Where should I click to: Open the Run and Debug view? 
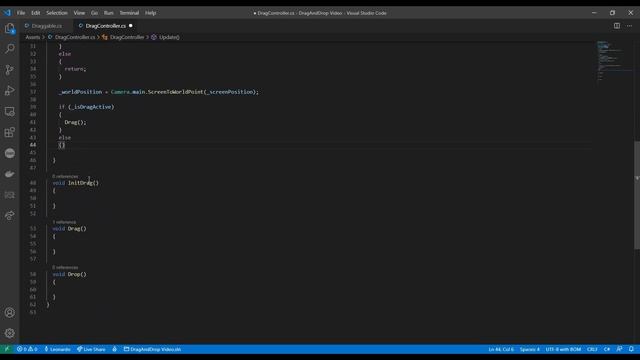tap(10, 91)
